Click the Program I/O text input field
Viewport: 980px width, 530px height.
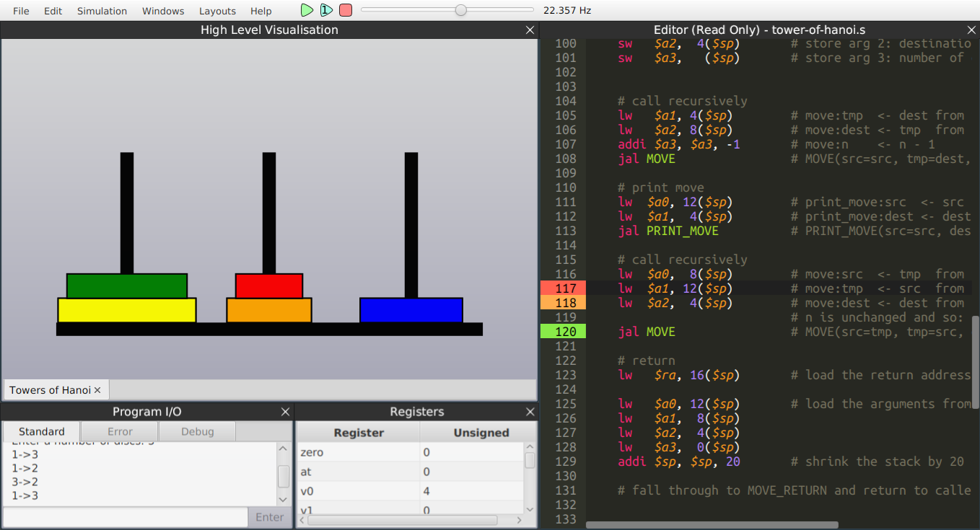point(126,517)
